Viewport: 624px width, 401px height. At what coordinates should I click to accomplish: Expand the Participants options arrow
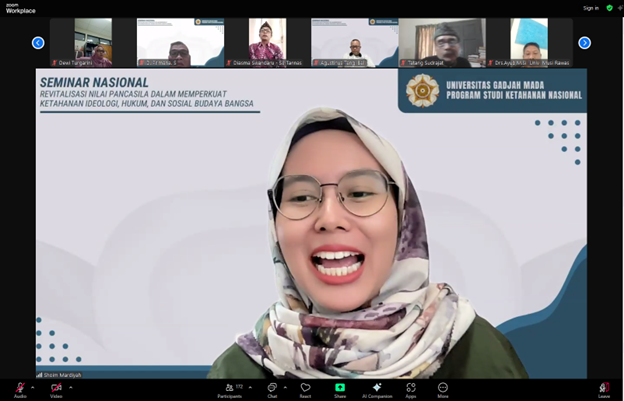click(251, 386)
